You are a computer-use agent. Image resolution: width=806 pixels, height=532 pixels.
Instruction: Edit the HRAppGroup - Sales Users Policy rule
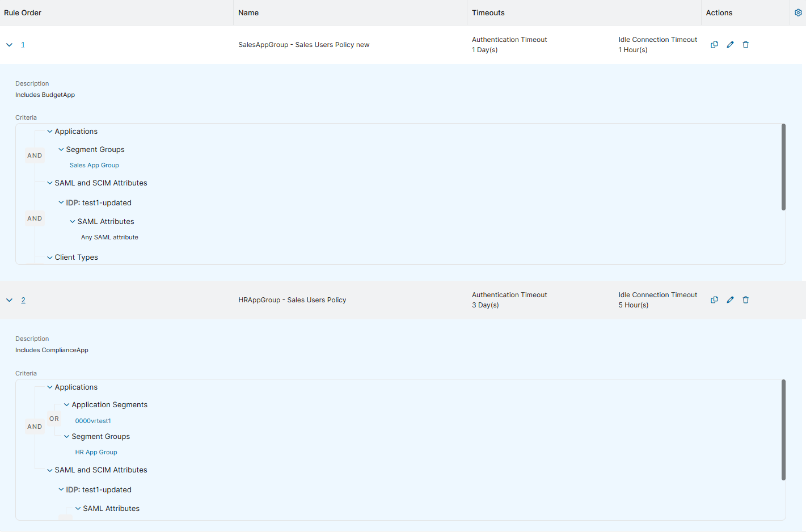tap(730, 300)
